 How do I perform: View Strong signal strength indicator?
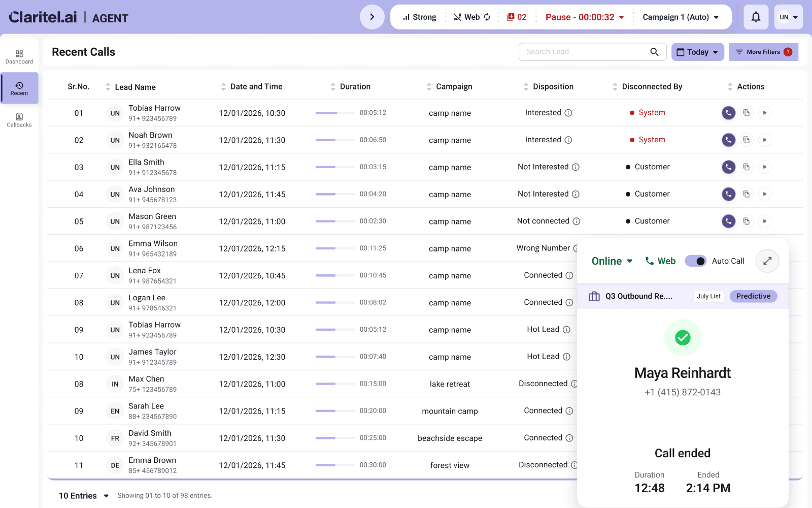coord(419,17)
